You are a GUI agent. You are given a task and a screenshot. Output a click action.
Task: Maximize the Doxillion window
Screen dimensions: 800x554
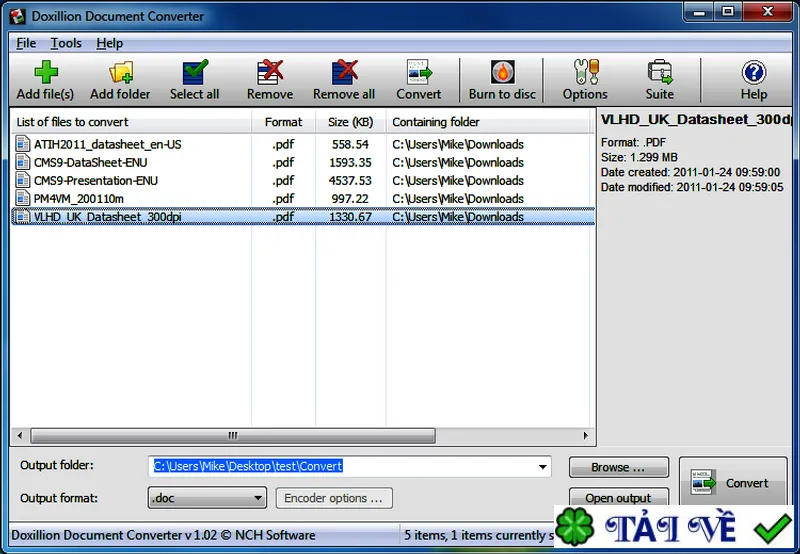(x=728, y=13)
